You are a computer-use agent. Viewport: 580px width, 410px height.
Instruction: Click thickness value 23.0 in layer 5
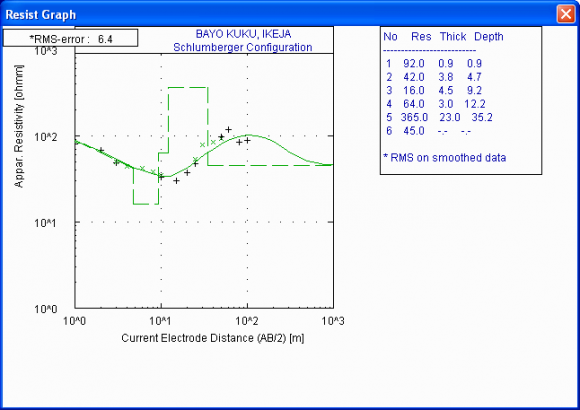(450, 117)
